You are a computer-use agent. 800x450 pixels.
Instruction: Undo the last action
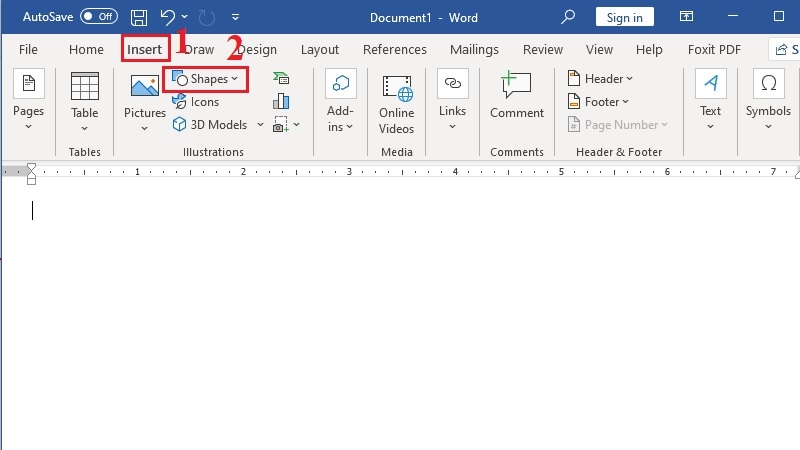coord(167,17)
